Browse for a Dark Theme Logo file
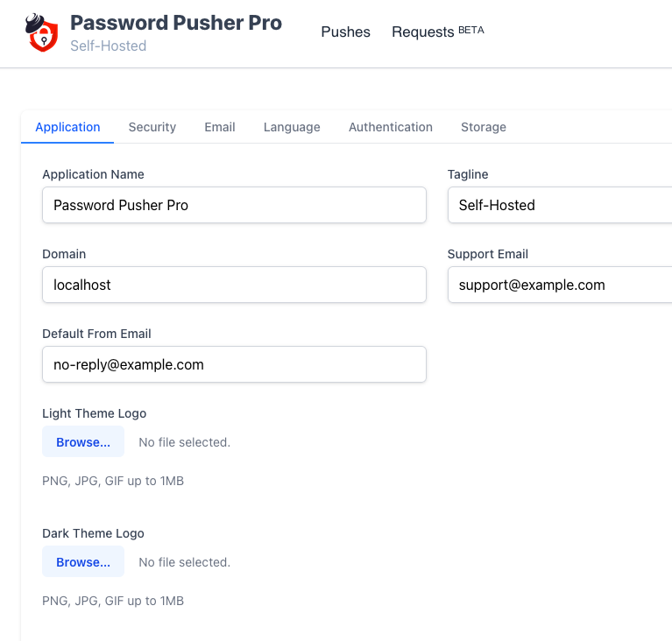672x641 pixels. tap(83, 562)
